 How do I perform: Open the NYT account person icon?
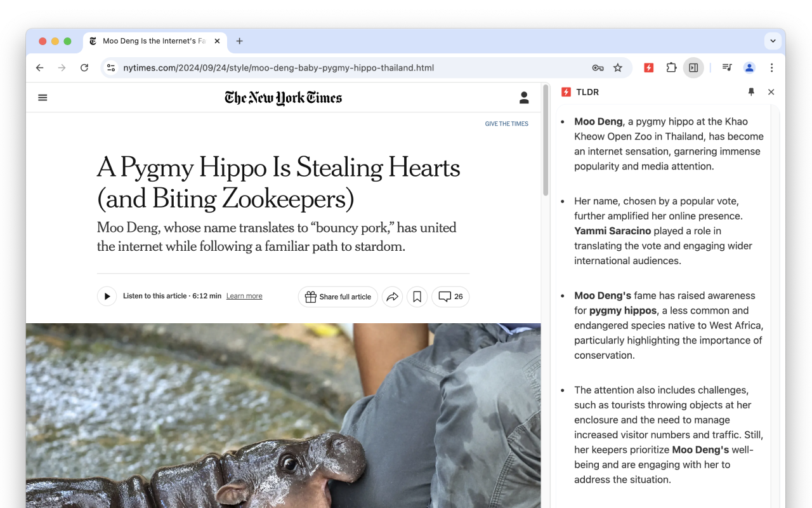pos(524,98)
